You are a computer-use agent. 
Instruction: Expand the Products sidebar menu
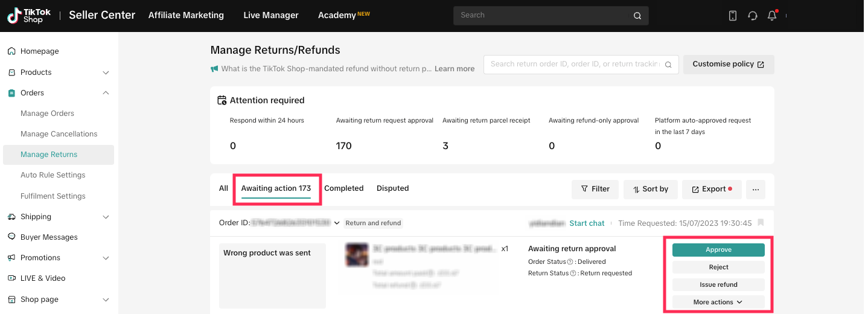coord(106,72)
